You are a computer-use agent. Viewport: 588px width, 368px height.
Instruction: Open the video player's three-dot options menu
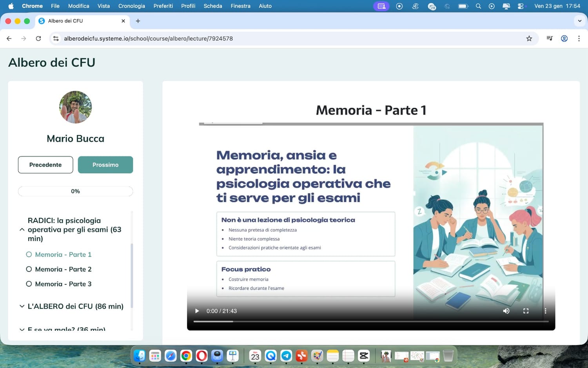click(x=545, y=311)
